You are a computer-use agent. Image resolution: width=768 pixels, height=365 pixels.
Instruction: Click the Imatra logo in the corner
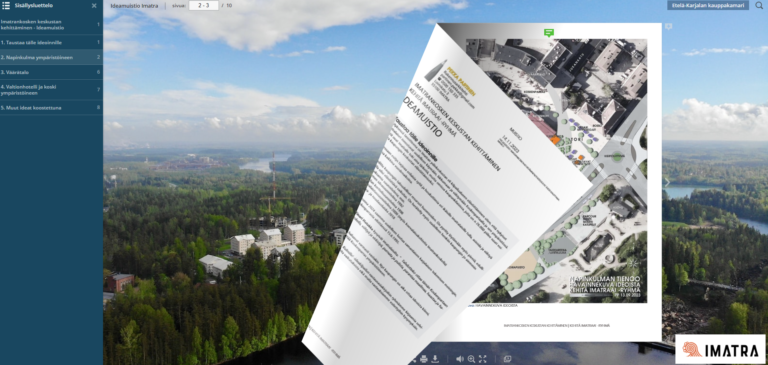tap(720, 349)
